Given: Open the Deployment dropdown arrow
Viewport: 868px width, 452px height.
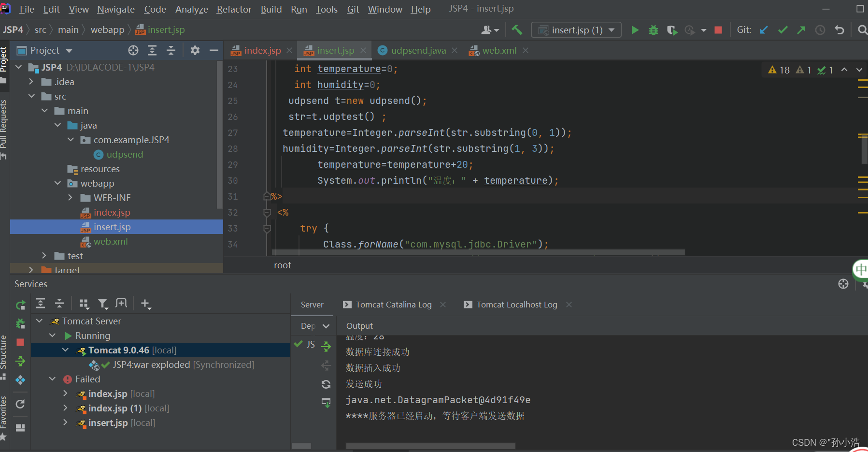Looking at the screenshot, I should coord(326,326).
